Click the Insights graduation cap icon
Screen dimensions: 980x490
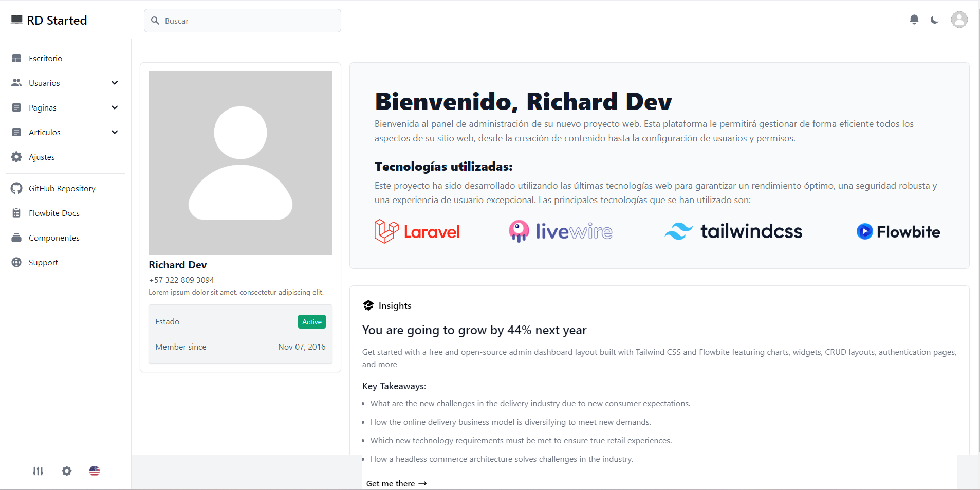click(x=368, y=305)
